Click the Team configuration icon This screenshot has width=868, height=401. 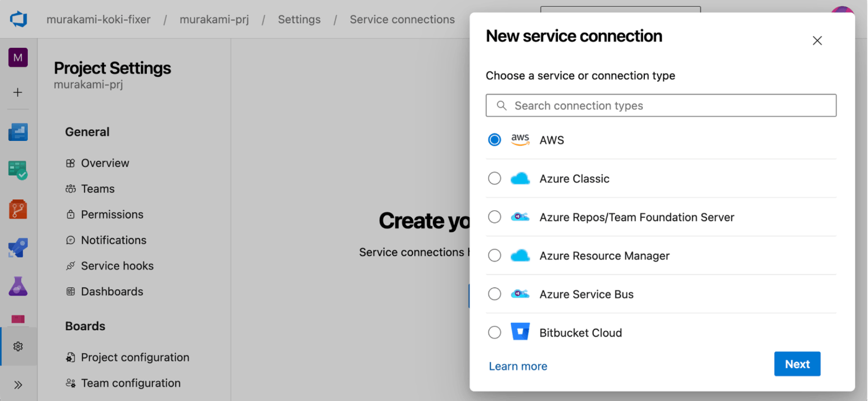point(70,383)
